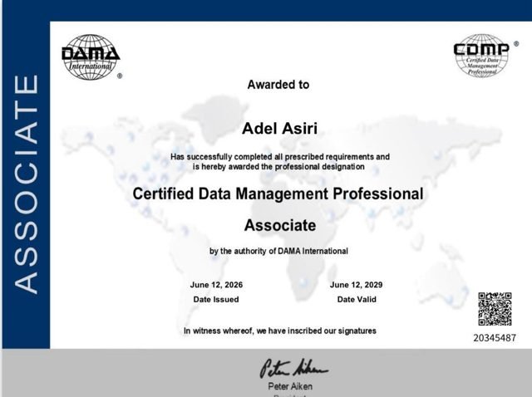The height and width of the screenshot is (397, 532).
Task: Select the recipient name Adel Asiri
Action: point(280,129)
